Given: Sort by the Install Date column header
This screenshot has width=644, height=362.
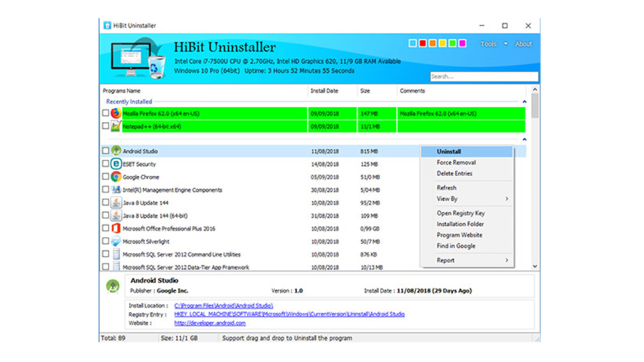Looking at the screenshot, I should [333, 91].
